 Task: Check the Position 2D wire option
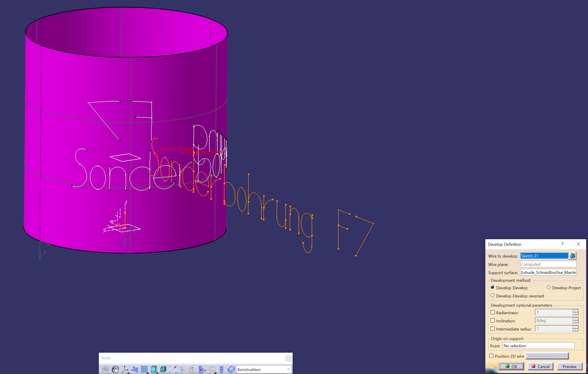(491, 356)
